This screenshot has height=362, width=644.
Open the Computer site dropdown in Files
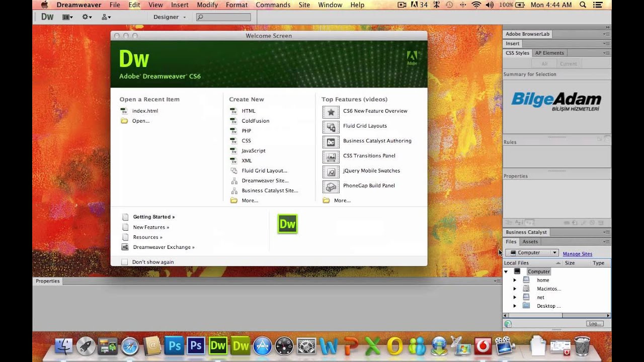click(x=532, y=253)
